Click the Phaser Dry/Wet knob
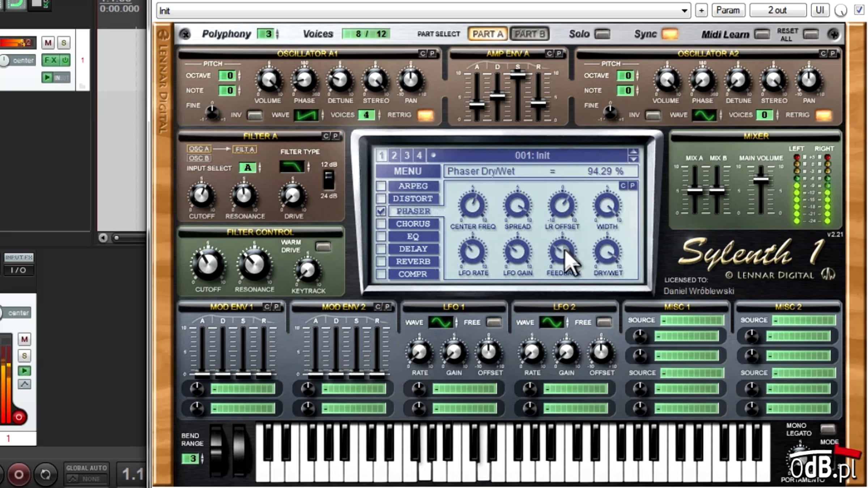 coord(607,252)
